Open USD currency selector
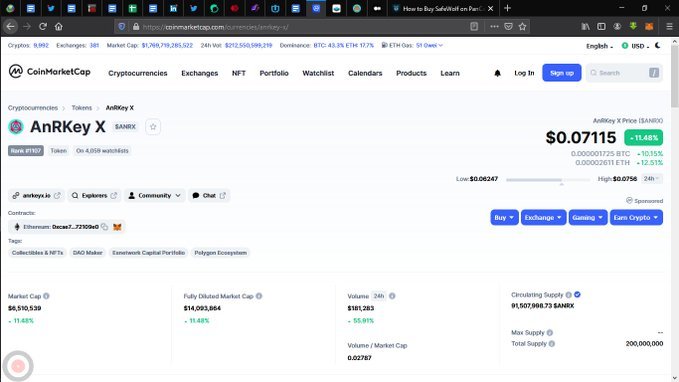The image size is (679, 382). coord(635,46)
